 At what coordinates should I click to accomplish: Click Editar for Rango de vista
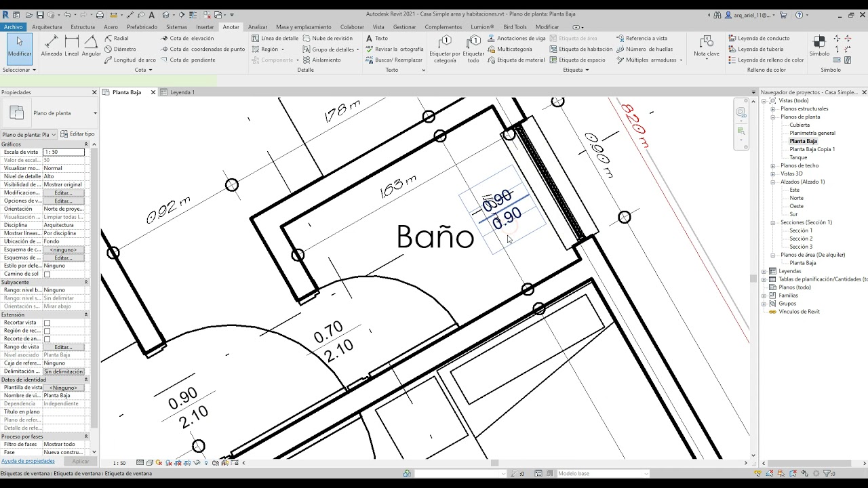(x=63, y=347)
